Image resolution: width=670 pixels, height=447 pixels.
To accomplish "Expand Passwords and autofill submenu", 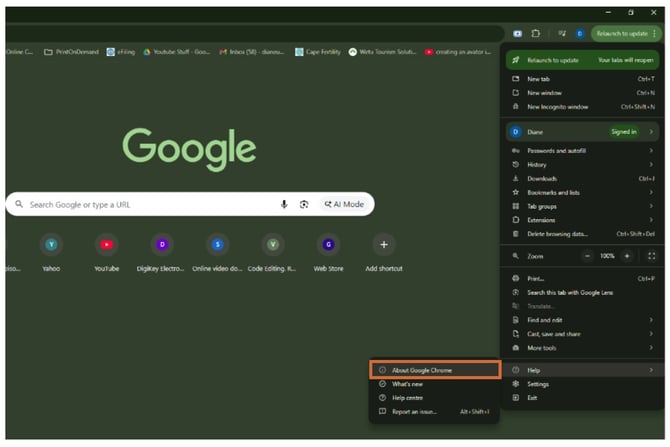I will point(582,150).
